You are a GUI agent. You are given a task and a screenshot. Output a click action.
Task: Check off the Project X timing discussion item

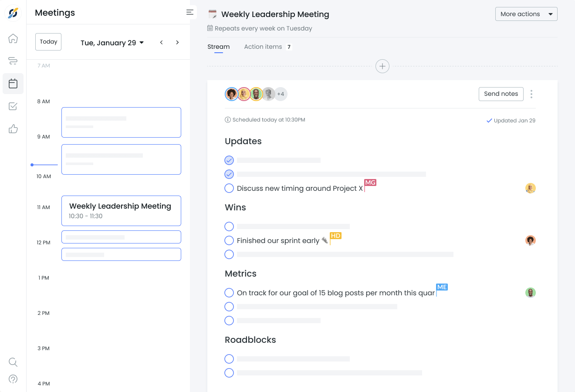point(229,188)
